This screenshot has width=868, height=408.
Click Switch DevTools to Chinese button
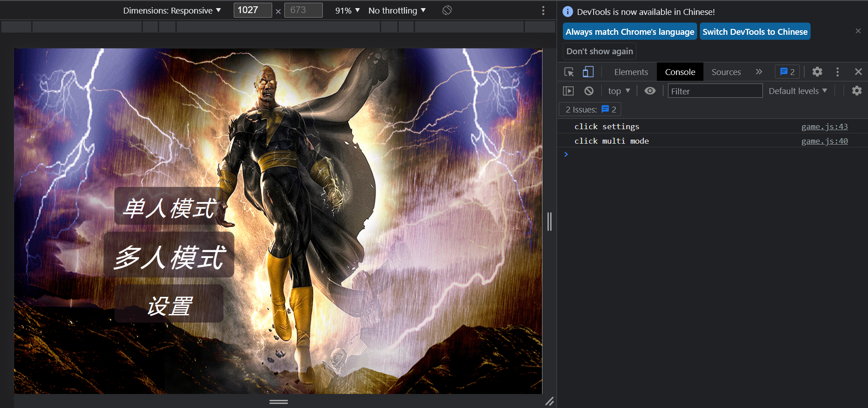[755, 32]
